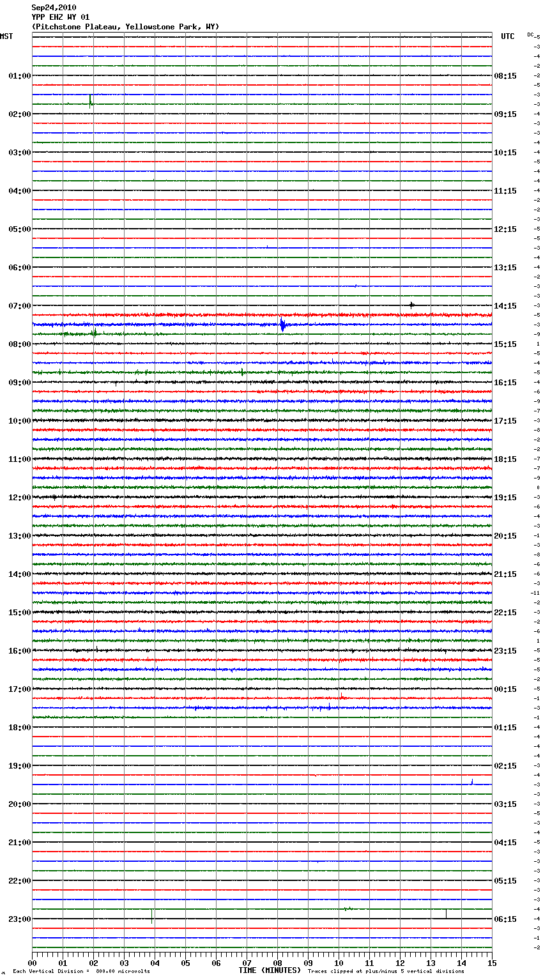Select the 16:00 MST time label
Image resolution: width=543 pixels, height=980 pixels.
19,651
